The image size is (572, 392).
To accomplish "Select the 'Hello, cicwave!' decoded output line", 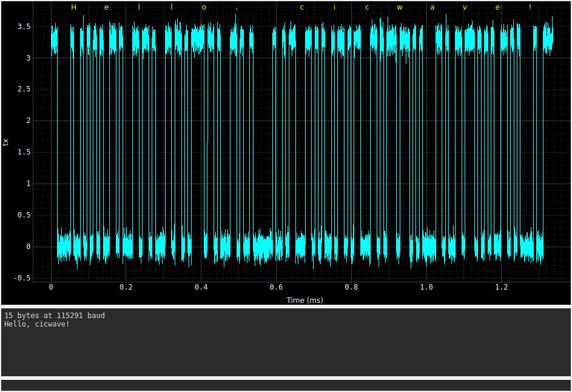I will tap(37, 324).
